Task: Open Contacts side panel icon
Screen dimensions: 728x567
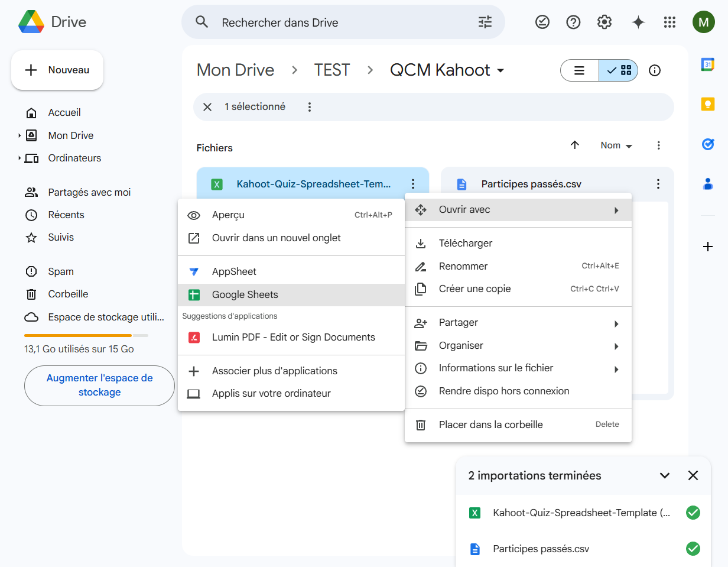Action: (708, 184)
